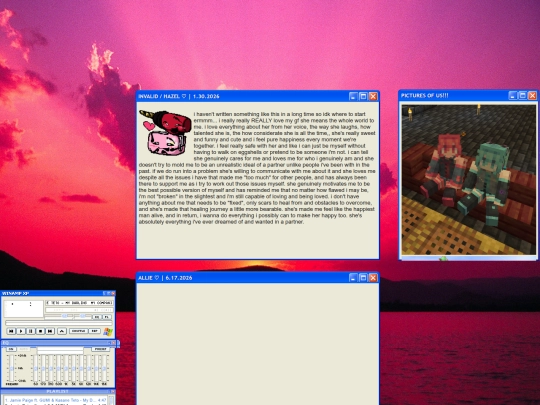Close the Allie window
The height and width of the screenshot is (405, 540).
click(373, 278)
